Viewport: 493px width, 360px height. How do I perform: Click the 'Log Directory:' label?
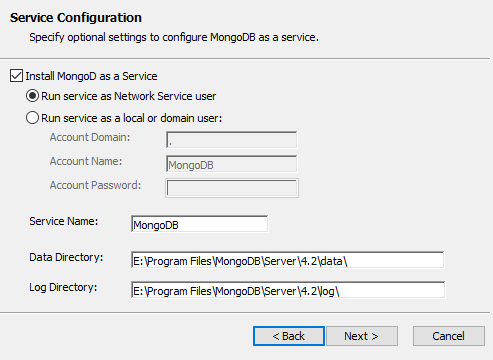(63, 287)
